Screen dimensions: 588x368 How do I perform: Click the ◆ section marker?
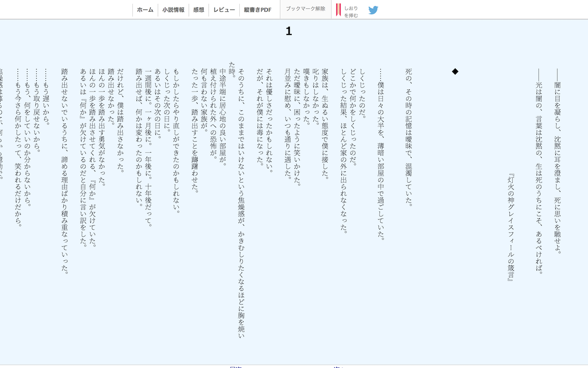[455, 71]
